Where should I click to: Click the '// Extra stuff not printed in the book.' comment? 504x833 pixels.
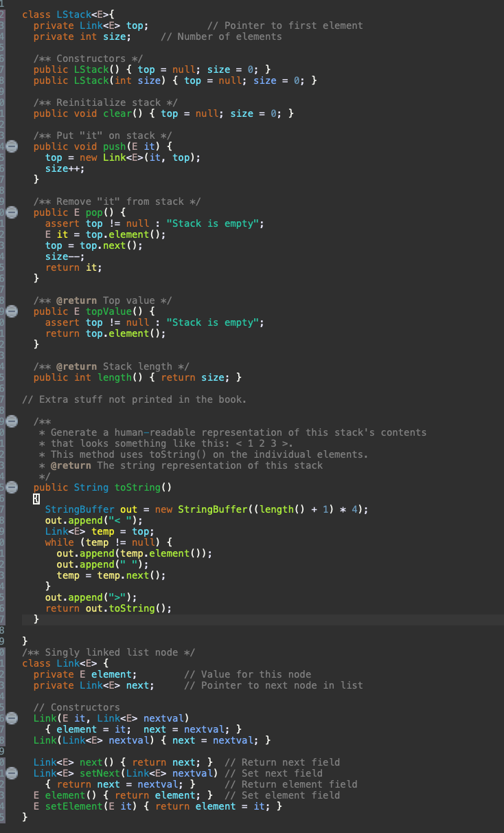click(x=135, y=399)
